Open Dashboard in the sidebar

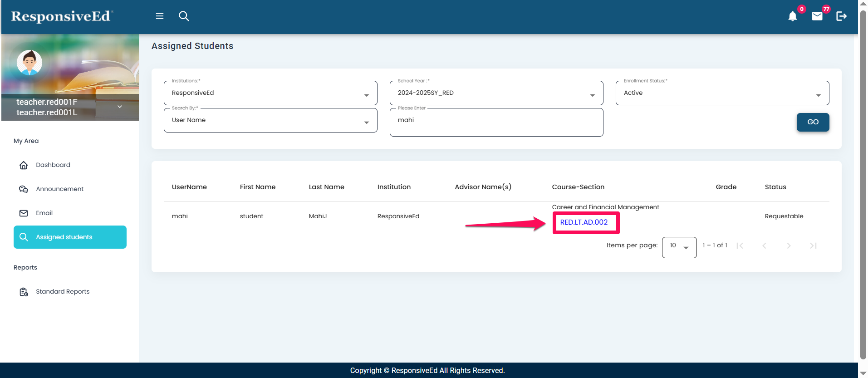coord(53,165)
